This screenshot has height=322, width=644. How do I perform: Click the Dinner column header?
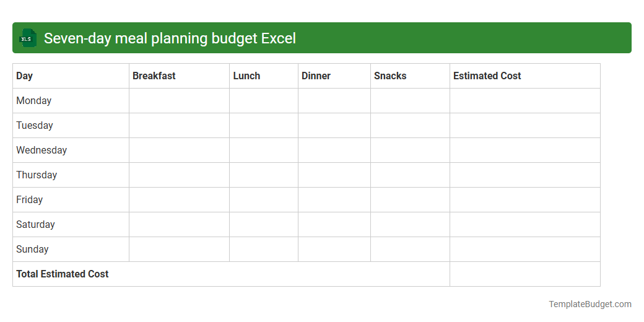click(x=334, y=76)
